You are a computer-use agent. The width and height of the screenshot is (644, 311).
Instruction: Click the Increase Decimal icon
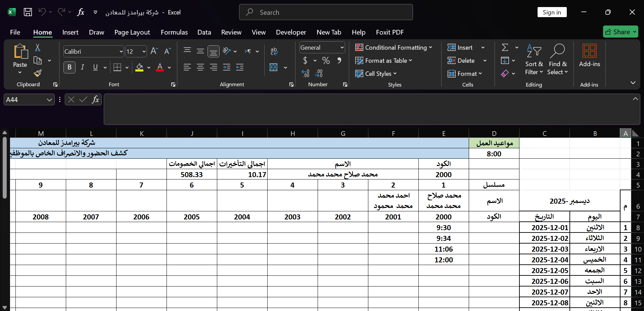pyautogui.click(x=305, y=73)
